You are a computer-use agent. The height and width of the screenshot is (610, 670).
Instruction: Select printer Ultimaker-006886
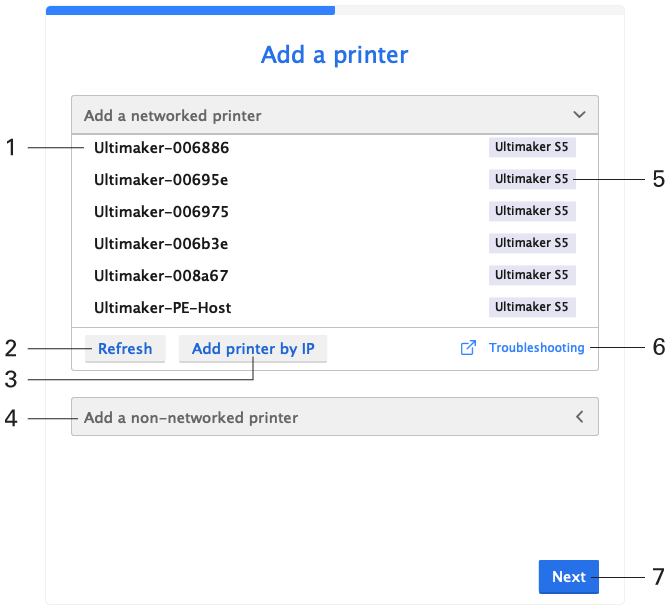[162, 148]
